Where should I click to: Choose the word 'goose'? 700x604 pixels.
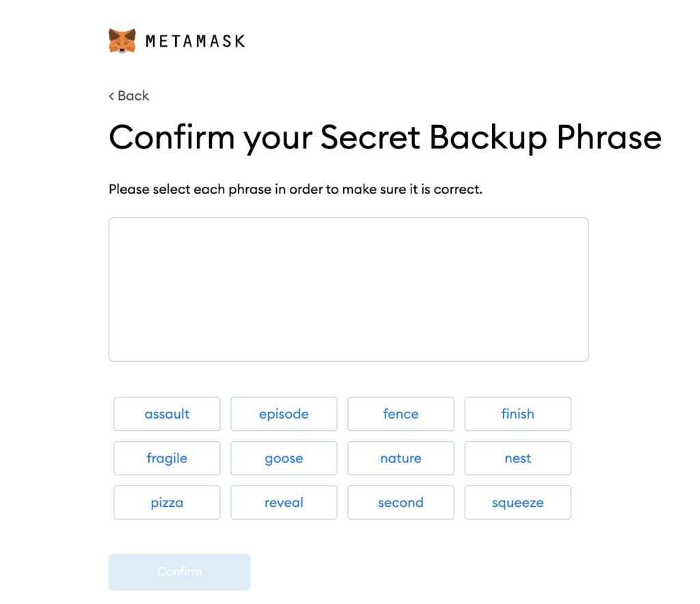click(284, 458)
